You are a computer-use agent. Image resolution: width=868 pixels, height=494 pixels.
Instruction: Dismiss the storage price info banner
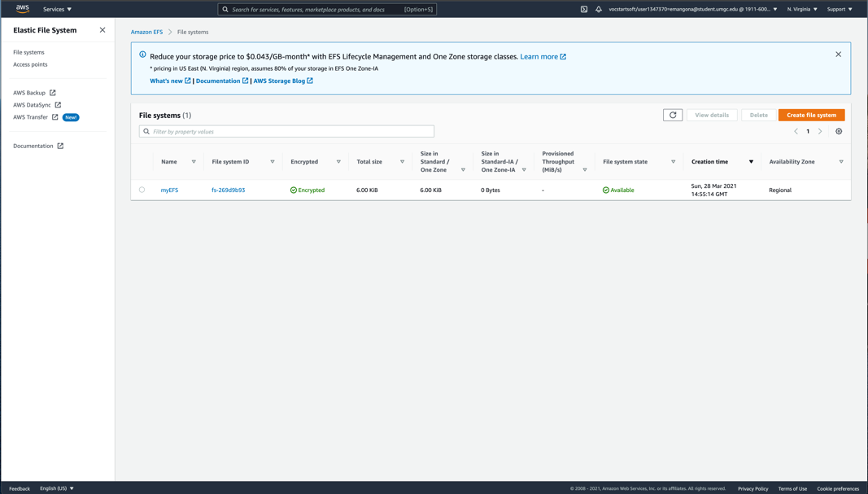point(838,55)
